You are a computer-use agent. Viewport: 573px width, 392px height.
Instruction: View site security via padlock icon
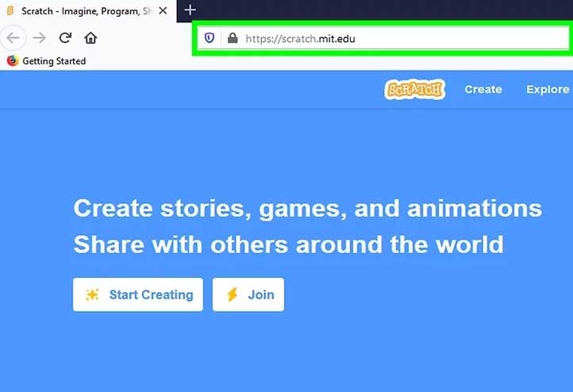click(233, 38)
